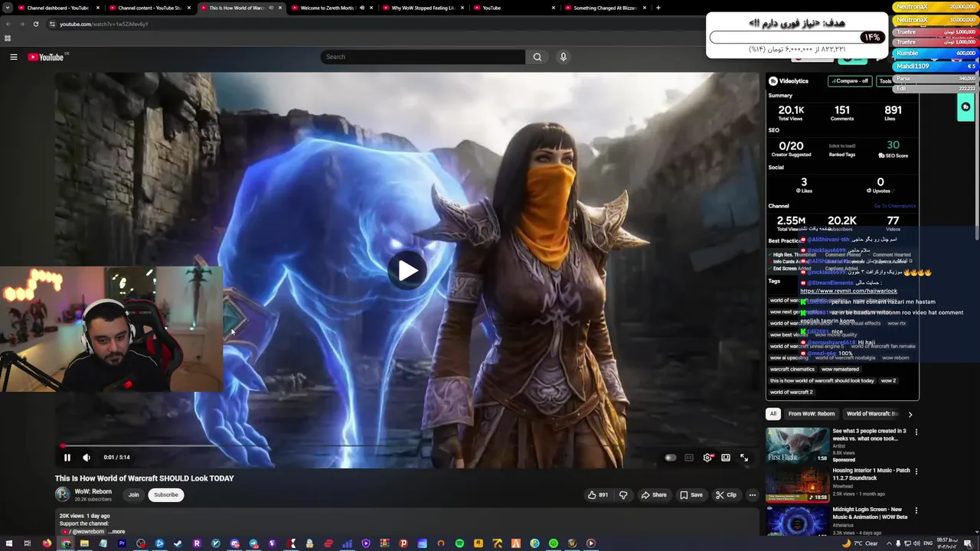Dislike the video with thumbs-down
Image resolution: width=980 pixels, height=551 pixels.
[x=623, y=495]
